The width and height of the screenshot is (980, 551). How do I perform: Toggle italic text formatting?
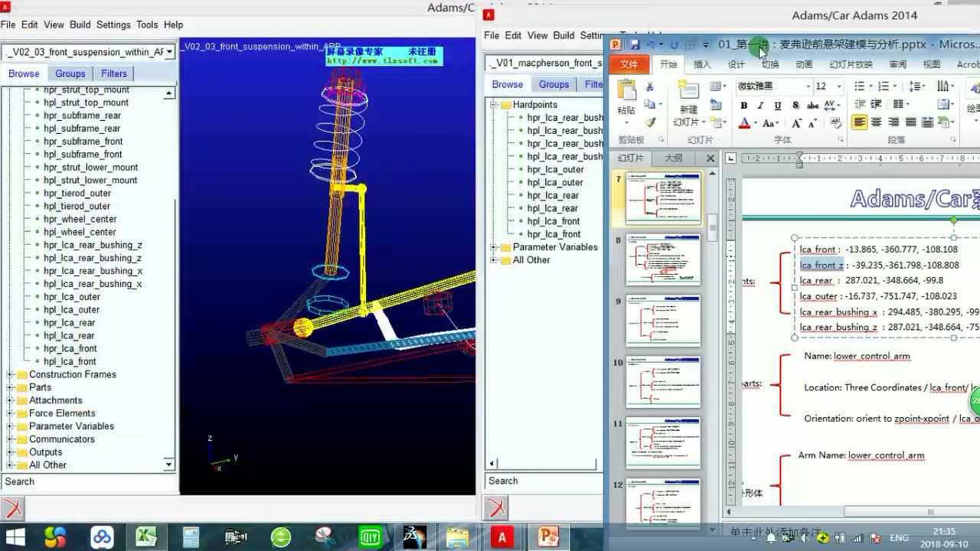pos(761,106)
